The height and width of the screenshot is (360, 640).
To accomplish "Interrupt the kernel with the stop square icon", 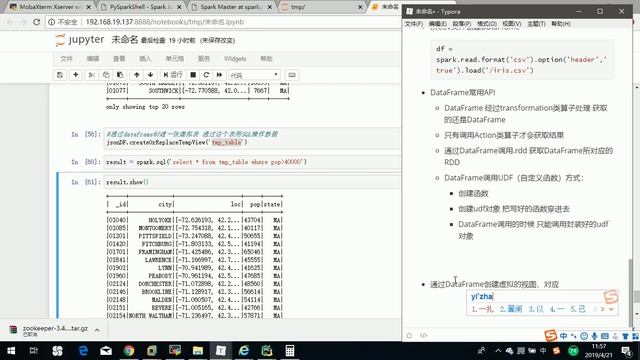I will (193, 75).
